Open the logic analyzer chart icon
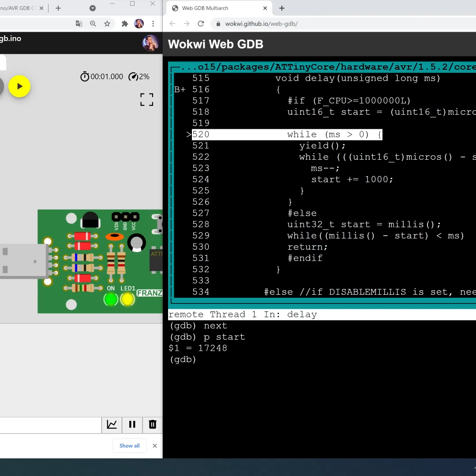The image size is (476, 476). point(112,424)
